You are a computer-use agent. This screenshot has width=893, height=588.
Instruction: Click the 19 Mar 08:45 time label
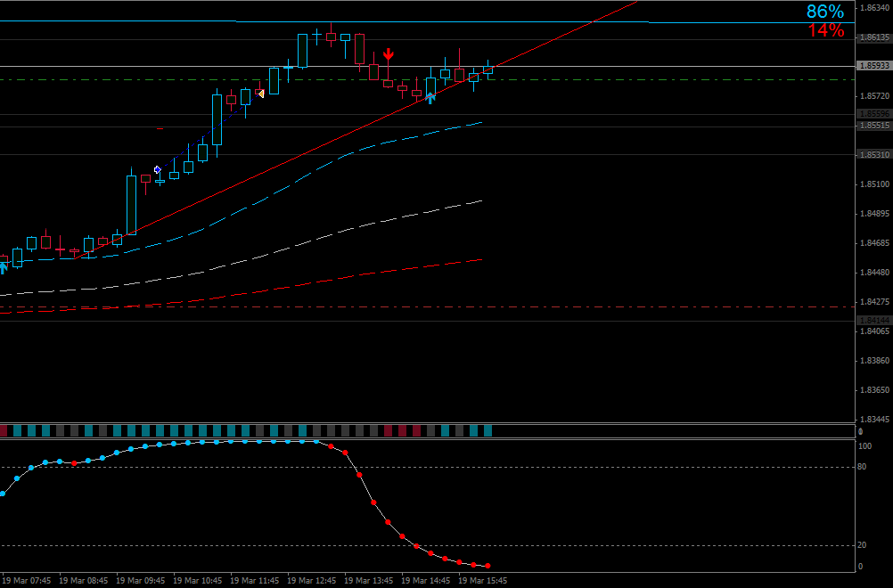(83, 581)
